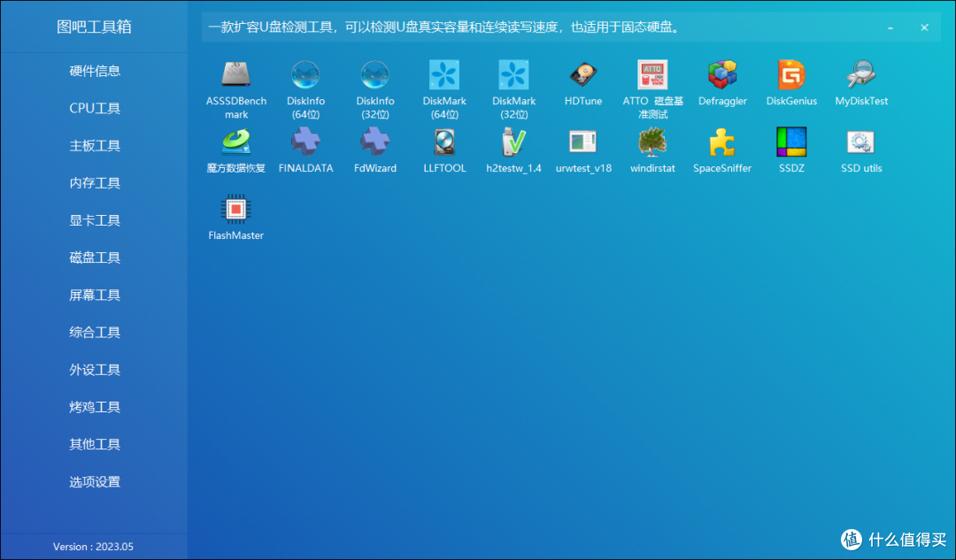The height and width of the screenshot is (560, 956).
Task: Open FlashMaster chip icon
Action: coord(236,209)
